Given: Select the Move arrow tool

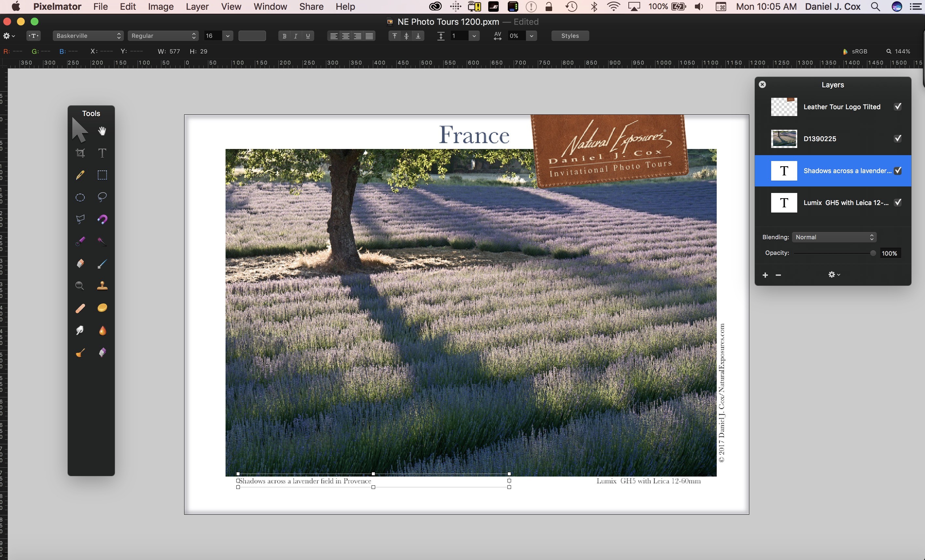Looking at the screenshot, I should (80, 130).
